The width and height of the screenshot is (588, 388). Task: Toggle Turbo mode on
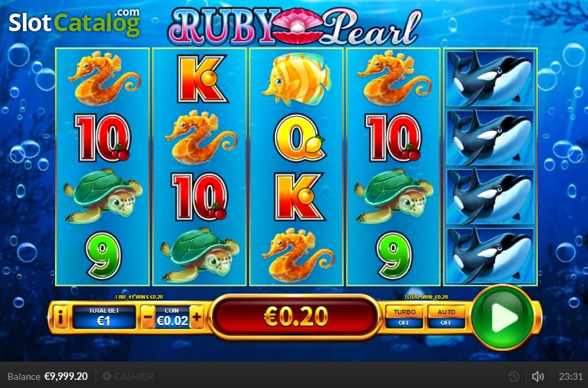pos(404,317)
